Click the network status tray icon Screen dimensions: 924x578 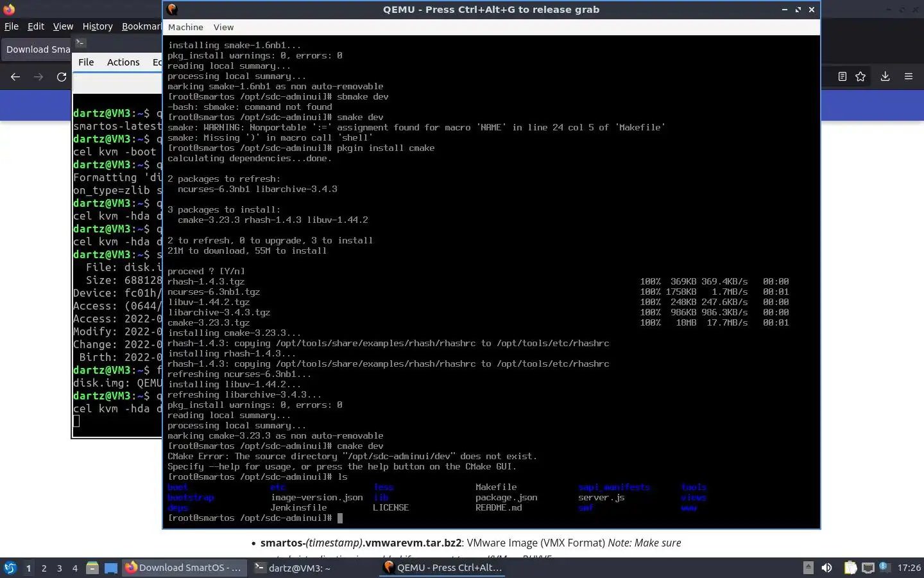click(x=868, y=568)
